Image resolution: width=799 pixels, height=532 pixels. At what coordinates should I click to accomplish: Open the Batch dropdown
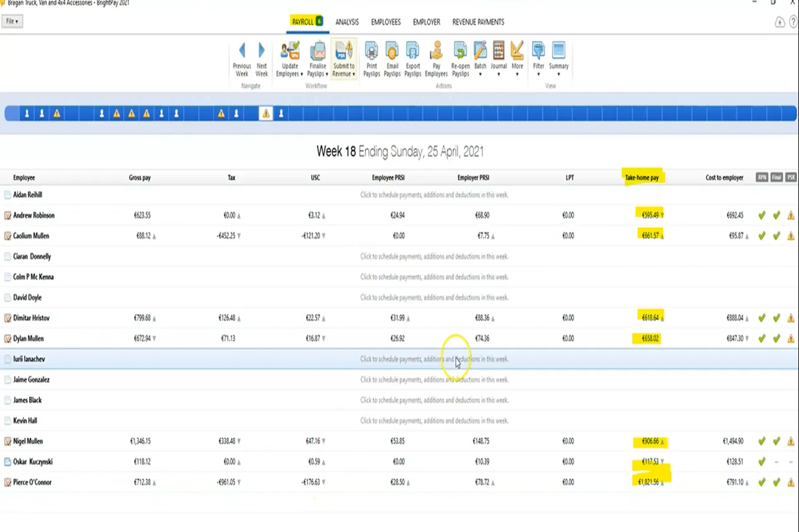click(481, 59)
